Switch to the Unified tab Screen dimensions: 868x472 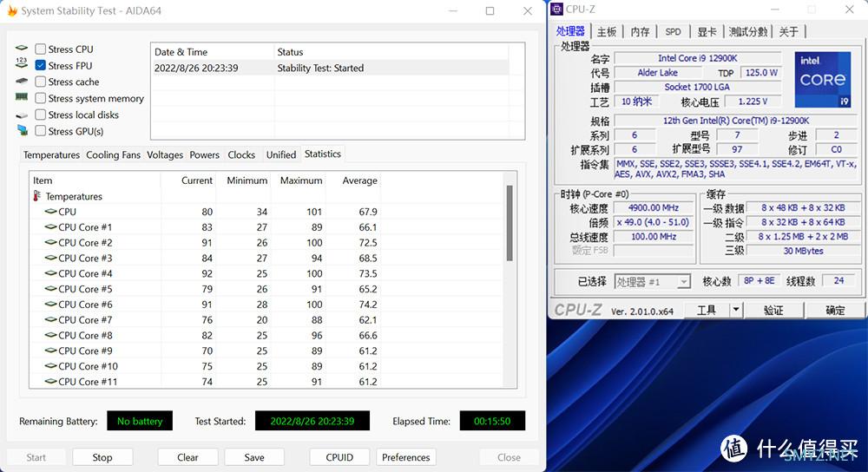(x=281, y=155)
